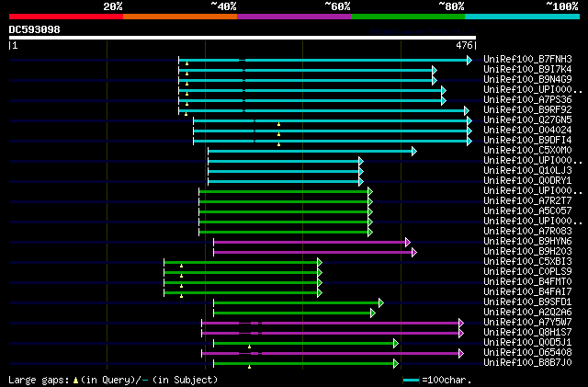Click the UniRef100_B9SFD1 label
Image resolution: width=588 pixels, height=387 pixels.
pyautogui.click(x=527, y=302)
